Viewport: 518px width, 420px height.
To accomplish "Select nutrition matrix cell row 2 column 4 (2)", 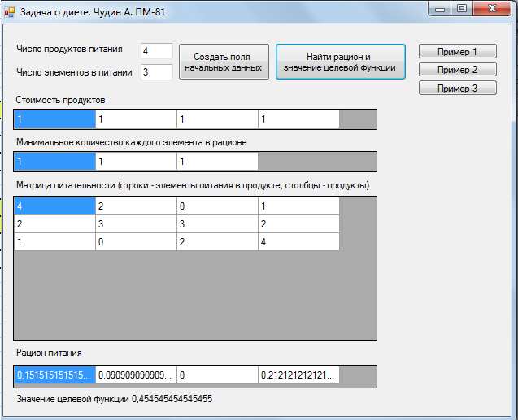I will click(x=298, y=224).
